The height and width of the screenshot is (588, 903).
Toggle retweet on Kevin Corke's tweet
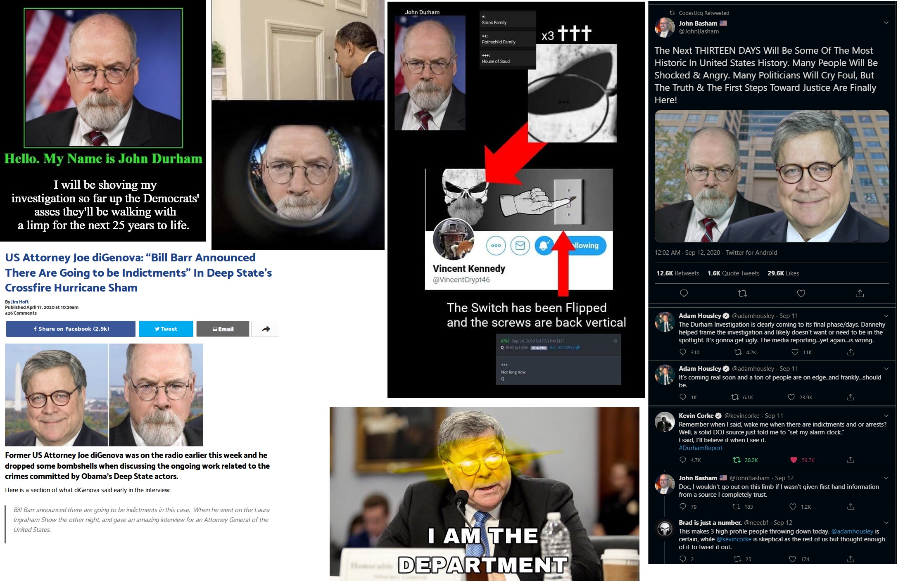736,460
